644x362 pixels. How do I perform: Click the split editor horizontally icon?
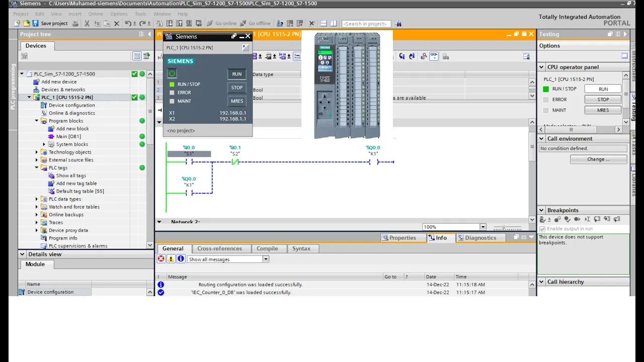[x=324, y=24]
